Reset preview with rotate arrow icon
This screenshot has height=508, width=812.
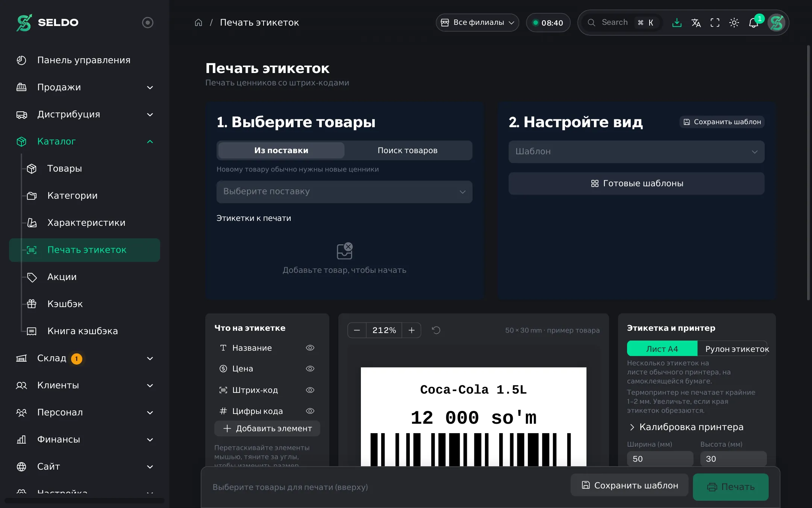pyautogui.click(x=436, y=330)
